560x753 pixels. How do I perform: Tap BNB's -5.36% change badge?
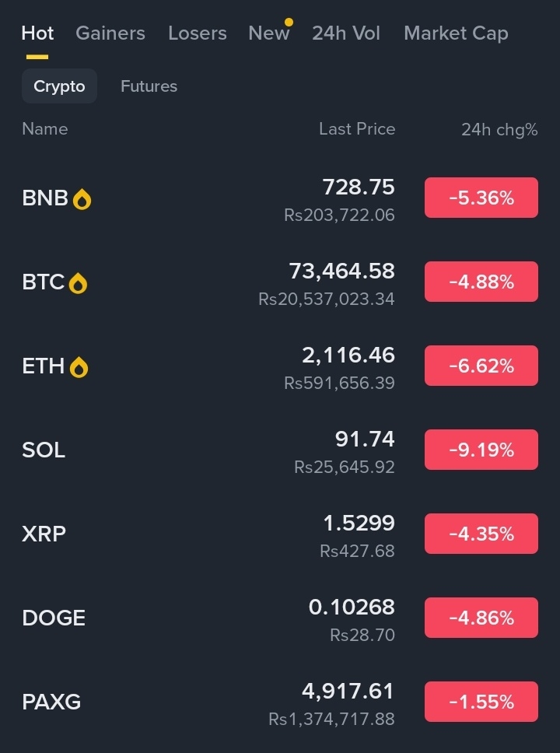point(481,198)
